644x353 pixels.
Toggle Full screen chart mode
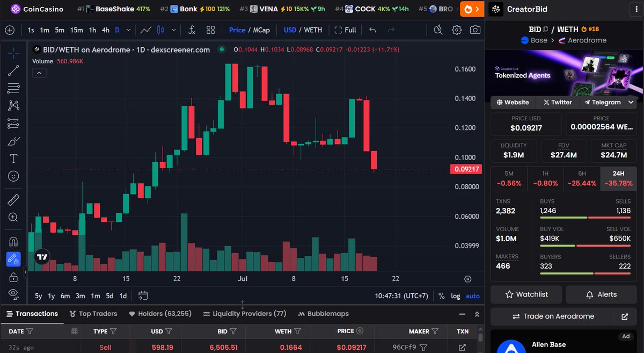click(345, 30)
